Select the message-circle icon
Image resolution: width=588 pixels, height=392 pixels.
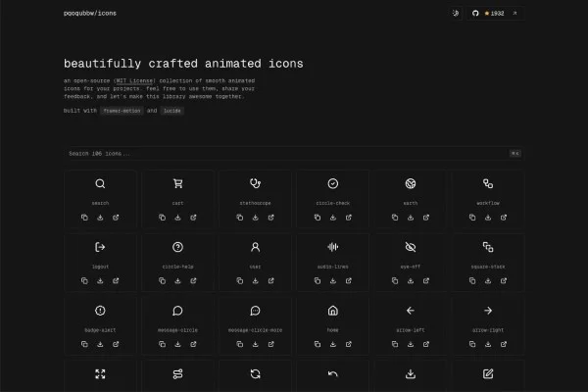click(x=177, y=311)
